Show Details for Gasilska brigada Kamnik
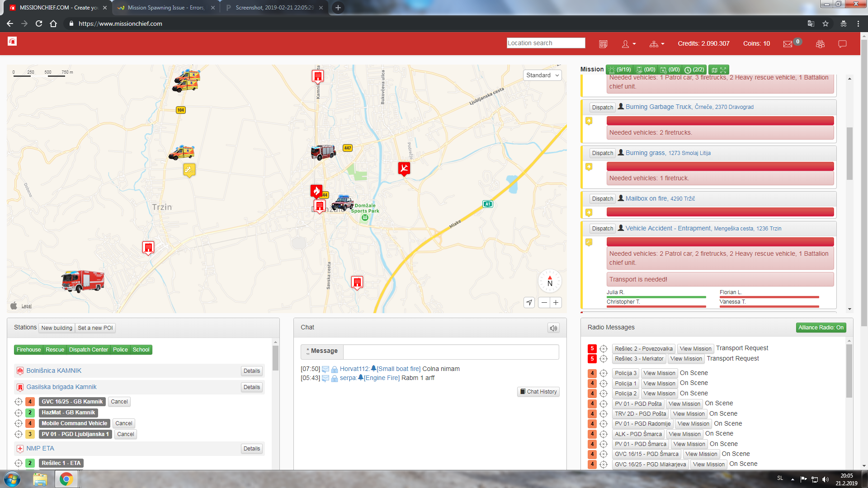The image size is (868, 488). point(252,387)
